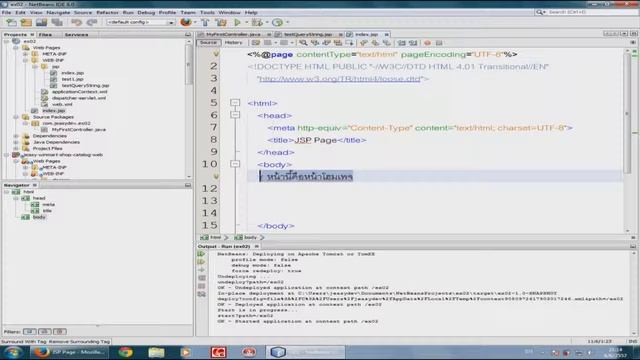
Task: Open the File Explorer taskbar icon
Action: [156, 352]
